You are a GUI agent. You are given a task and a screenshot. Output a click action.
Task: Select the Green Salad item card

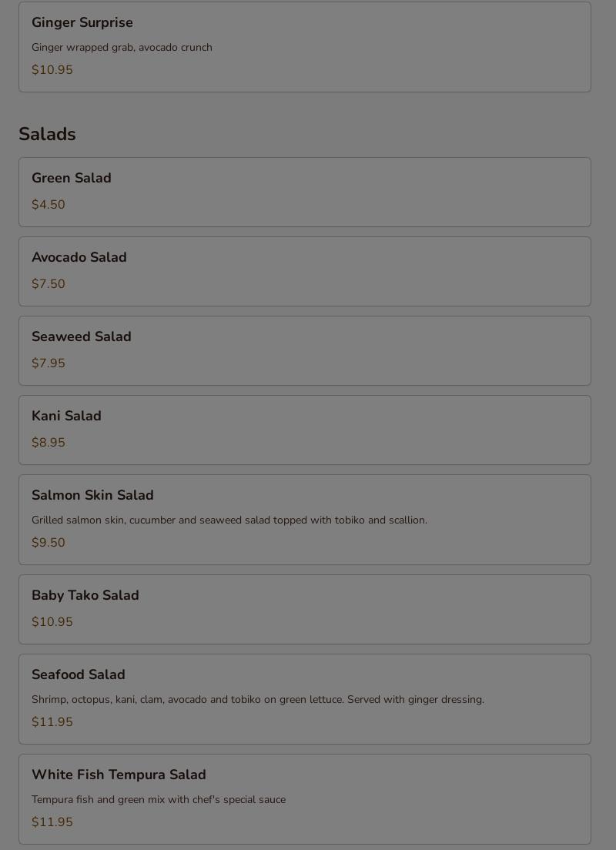(305, 192)
